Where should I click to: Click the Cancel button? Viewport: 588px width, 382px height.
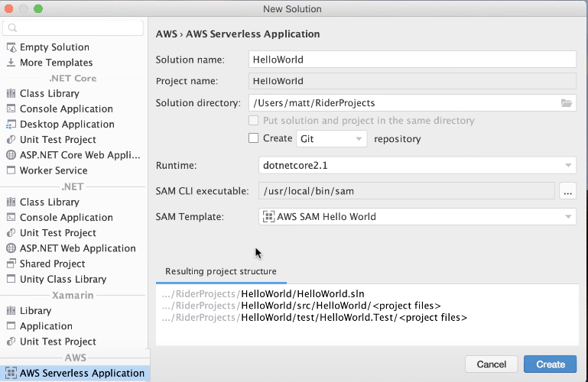pyautogui.click(x=491, y=364)
